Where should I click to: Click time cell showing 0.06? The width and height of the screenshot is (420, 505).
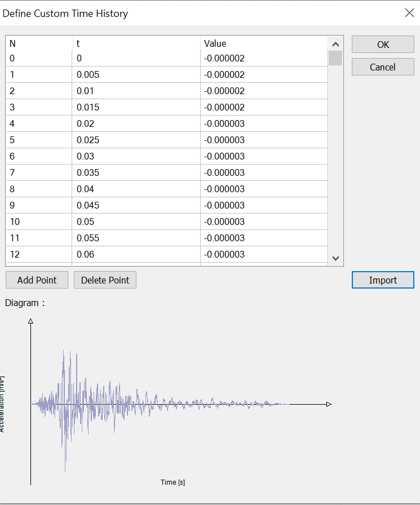coord(136,254)
